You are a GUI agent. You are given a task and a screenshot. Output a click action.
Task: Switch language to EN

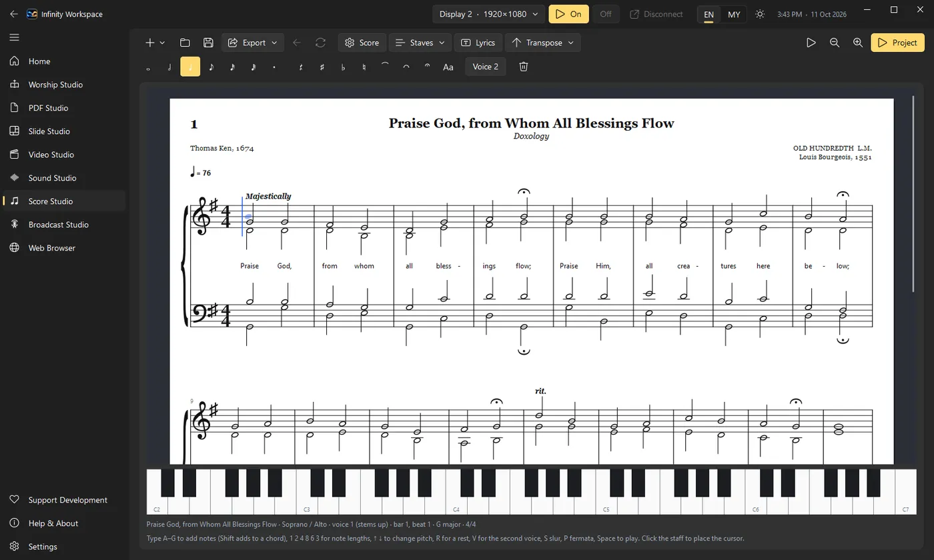point(709,14)
